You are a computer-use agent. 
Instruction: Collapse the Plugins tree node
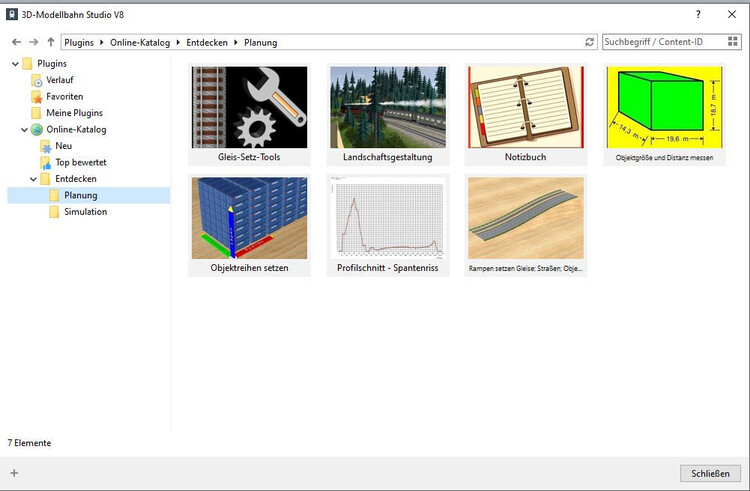point(14,63)
